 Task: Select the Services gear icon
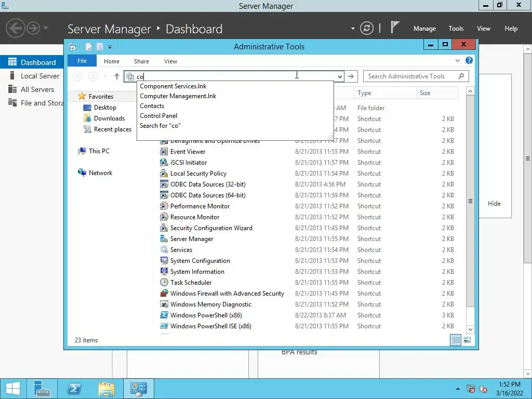click(x=164, y=250)
